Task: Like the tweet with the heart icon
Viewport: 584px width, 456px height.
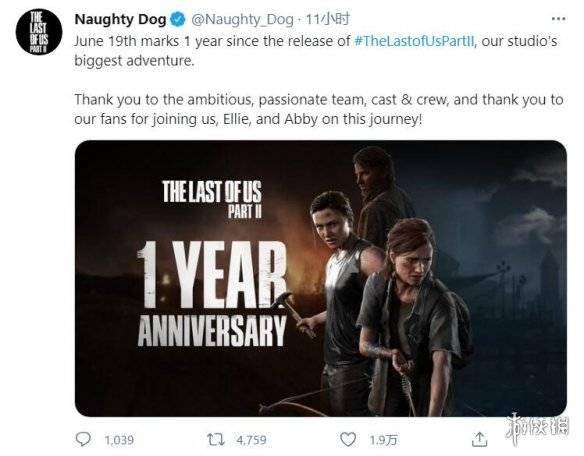Action: tap(348, 440)
